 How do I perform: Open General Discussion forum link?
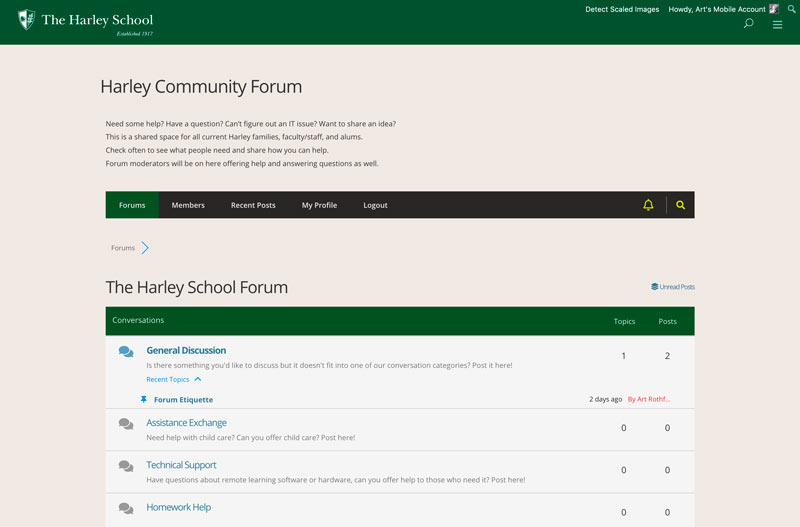click(186, 350)
